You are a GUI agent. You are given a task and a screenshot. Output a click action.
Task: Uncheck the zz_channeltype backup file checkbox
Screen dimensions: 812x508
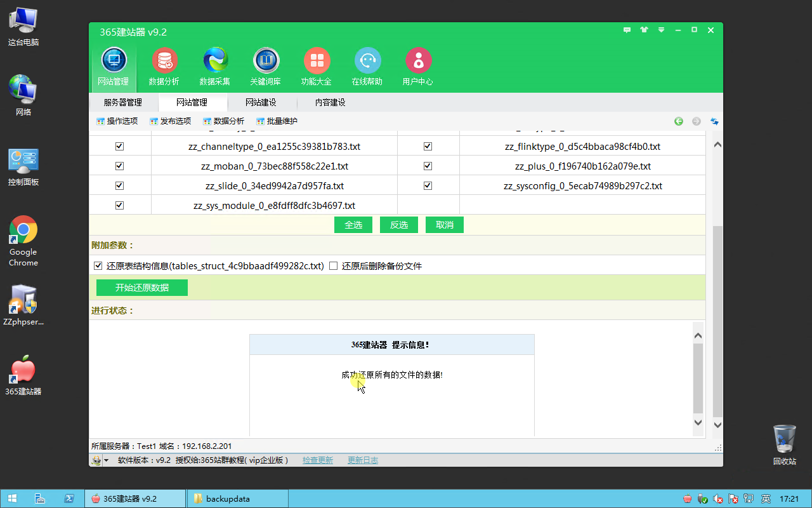119,146
